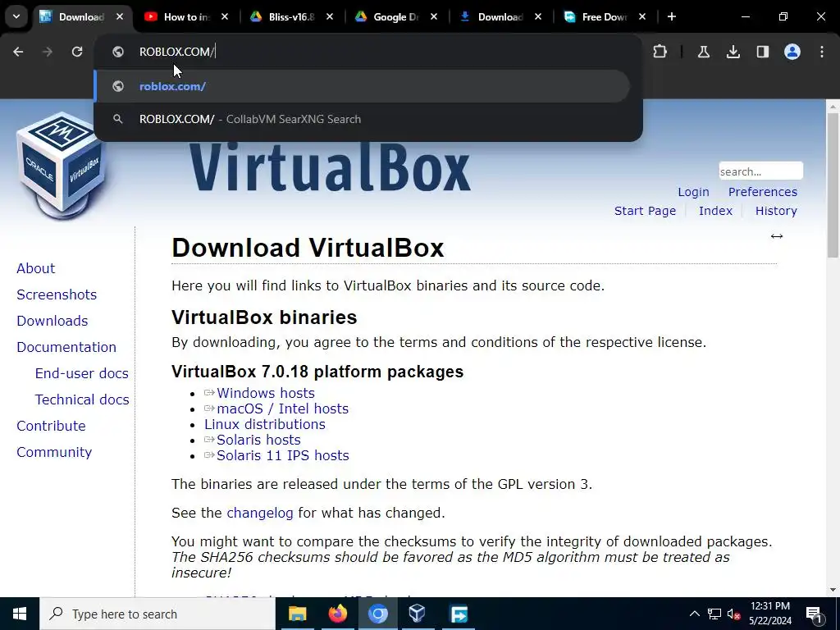
Task: Download the Windows hosts package
Action: [x=266, y=393]
